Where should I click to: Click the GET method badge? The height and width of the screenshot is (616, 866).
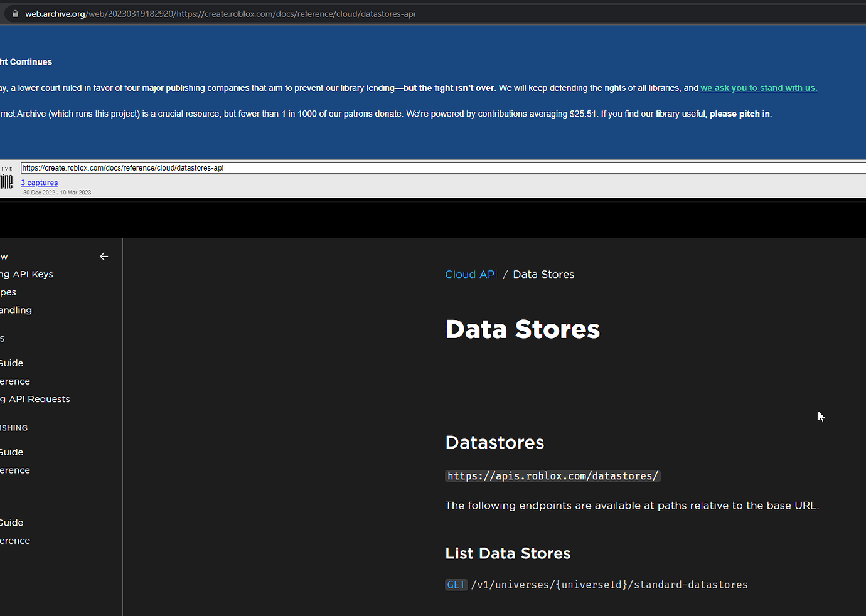(456, 584)
